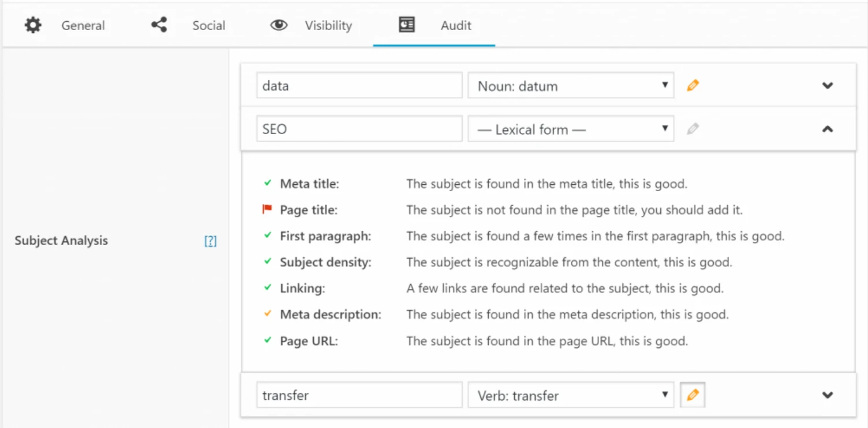This screenshot has width=868, height=428.
Task: Switch to the General tab
Action: point(83,25)
